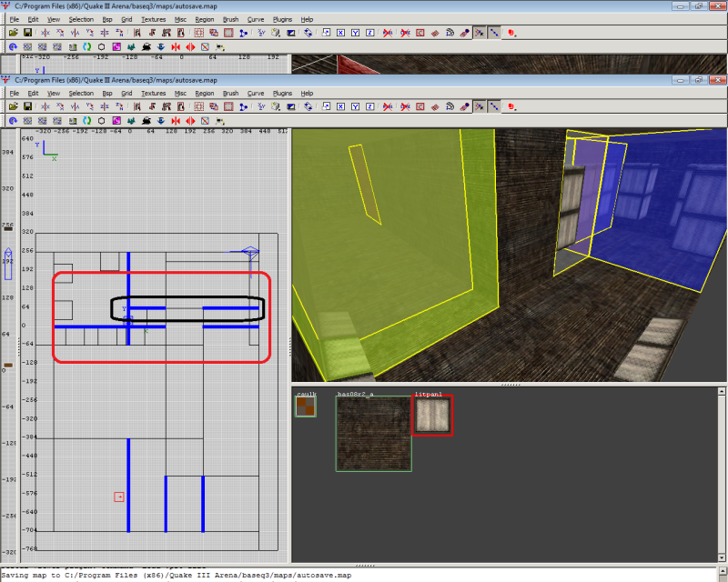Click Select Complete Tall icon in front window

pos(137,106)
